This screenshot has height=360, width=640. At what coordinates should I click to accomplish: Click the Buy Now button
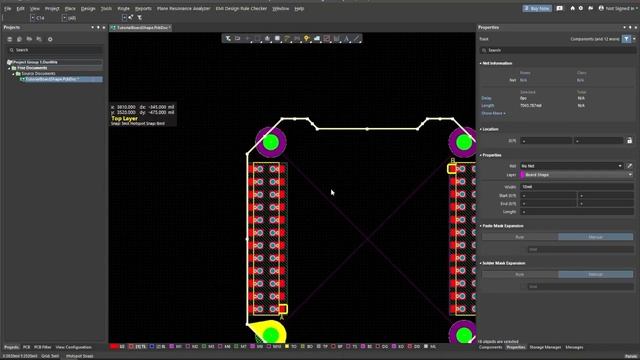(x=537, y=8)
